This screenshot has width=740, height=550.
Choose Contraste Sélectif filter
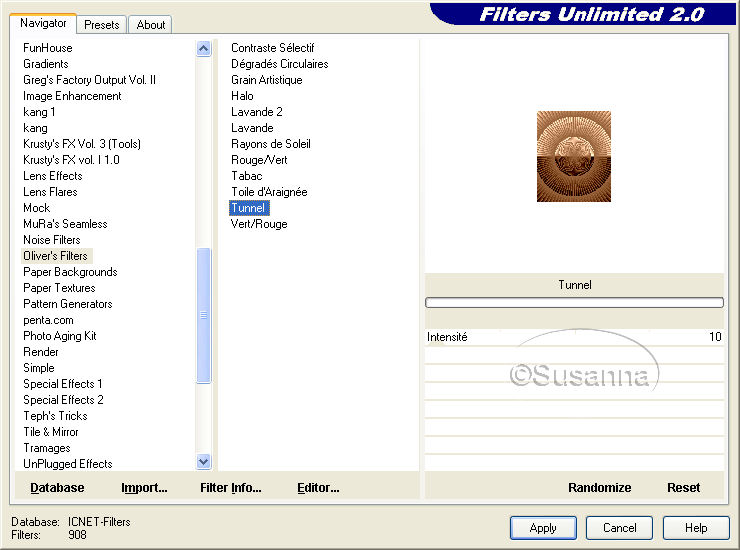(x=272, y=48)
